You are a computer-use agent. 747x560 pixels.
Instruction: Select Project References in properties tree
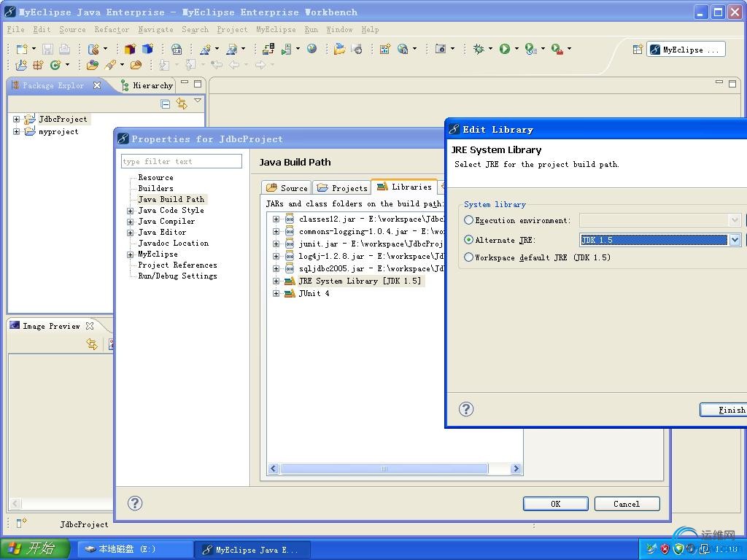coord(177,265)
